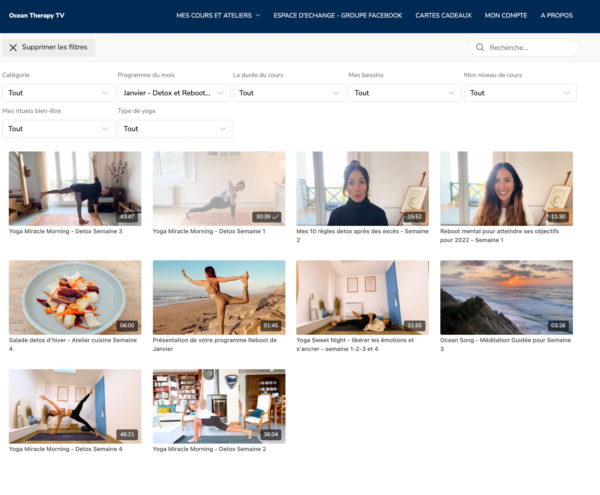Open Mes Cours et Ateliers menu
This screenshot has width=600, height=495.
[217, 15]
